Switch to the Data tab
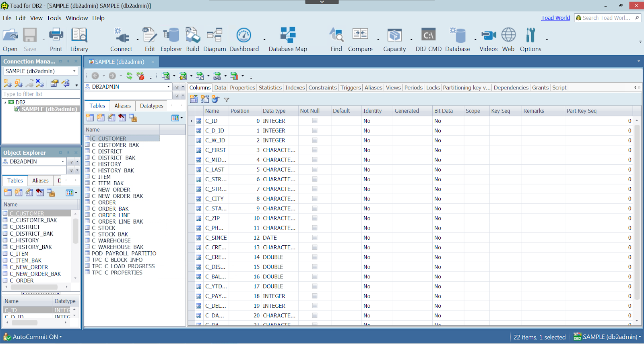The image size is (644, 344). [x=220, y=87]
